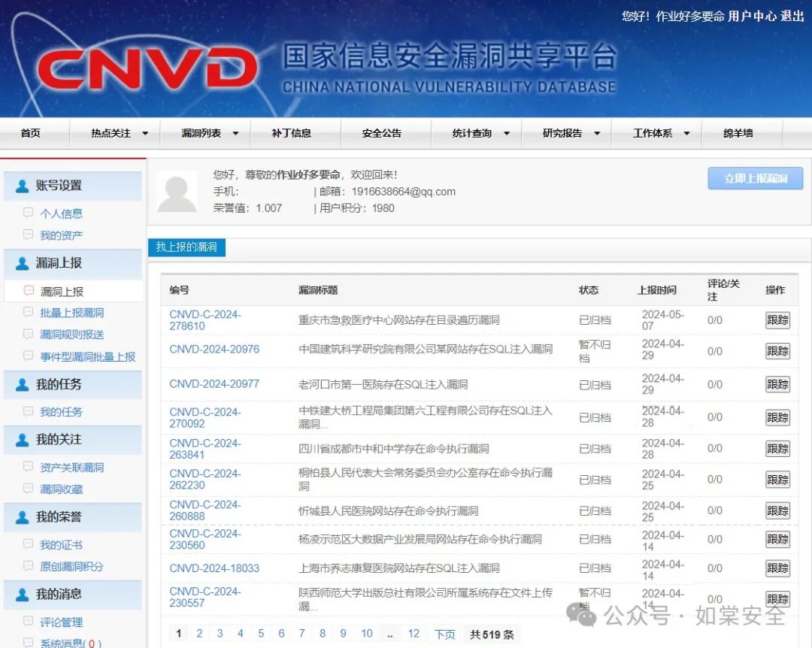Open vulnerability CNVD-2024-20976
Viewport: 812px width, 648px height.
pyautogui.click(x=214, y=350)
